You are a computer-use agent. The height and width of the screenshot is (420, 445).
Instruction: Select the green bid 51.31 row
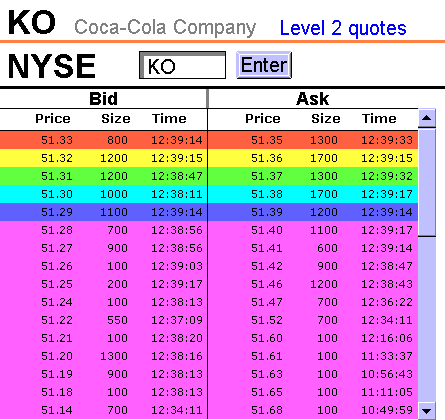point(103,176)
